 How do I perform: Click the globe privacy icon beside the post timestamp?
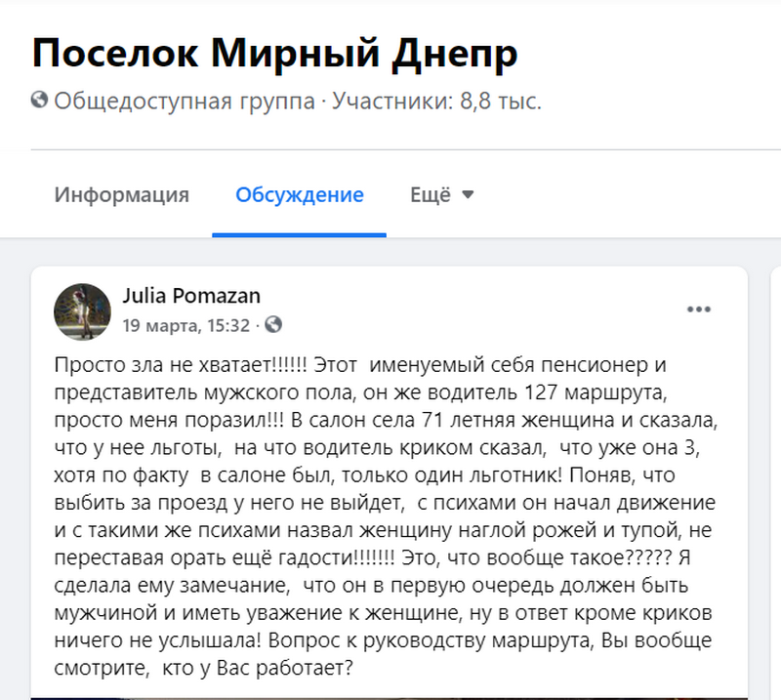coord(274,324)
